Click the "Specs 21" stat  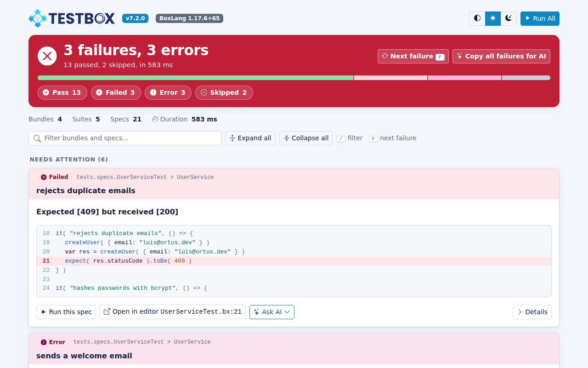pos(126,119)
